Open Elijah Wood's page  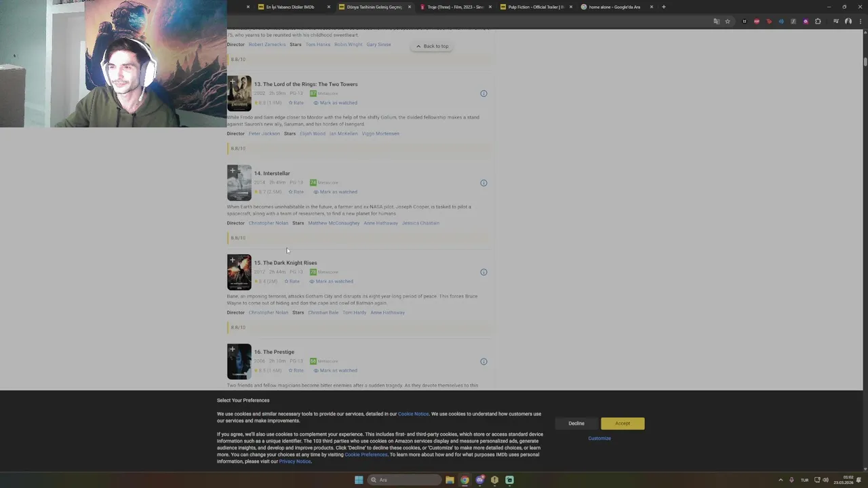(313, 134)
